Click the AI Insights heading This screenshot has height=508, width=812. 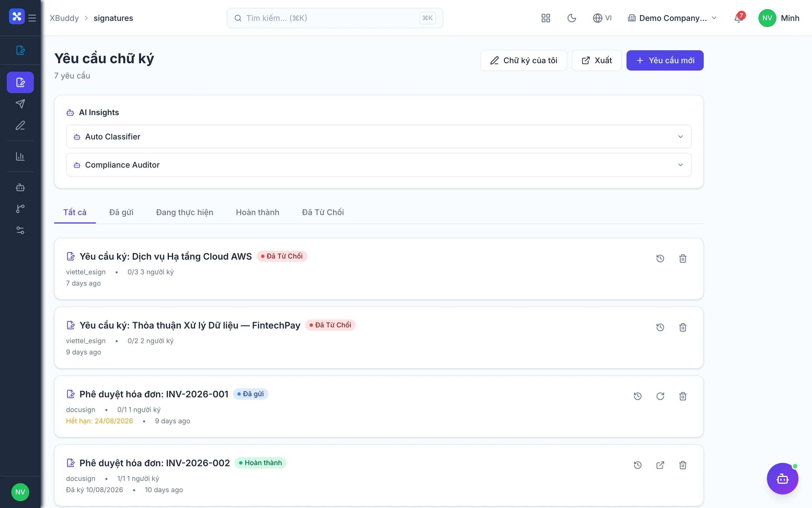pyautogui.click(x=99, y=113)
